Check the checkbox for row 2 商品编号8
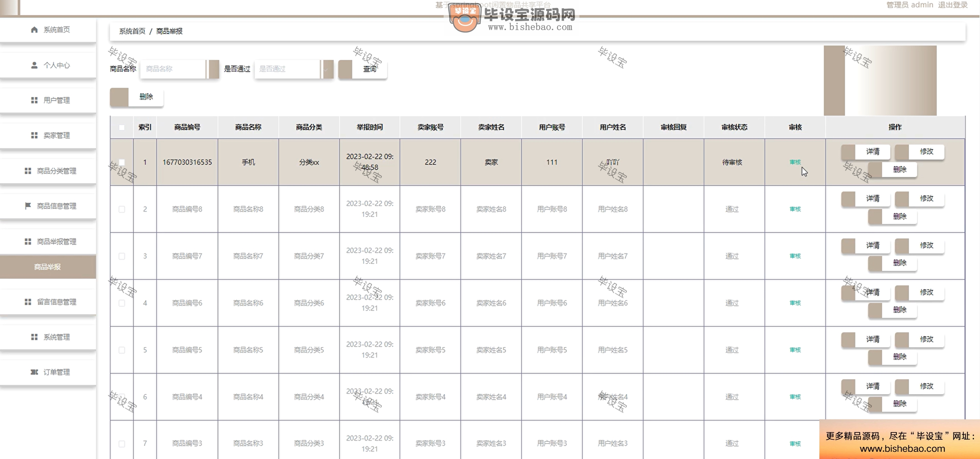 [x=122, y=209]
